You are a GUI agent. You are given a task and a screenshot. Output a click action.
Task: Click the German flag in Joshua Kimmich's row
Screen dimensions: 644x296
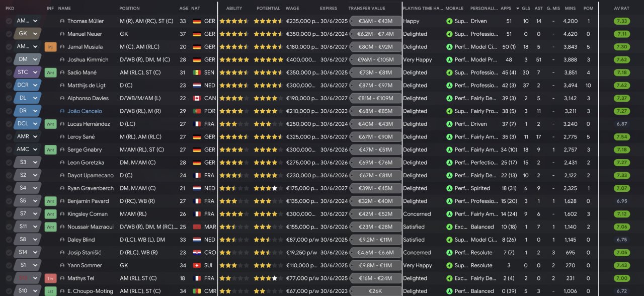point(197,60)
